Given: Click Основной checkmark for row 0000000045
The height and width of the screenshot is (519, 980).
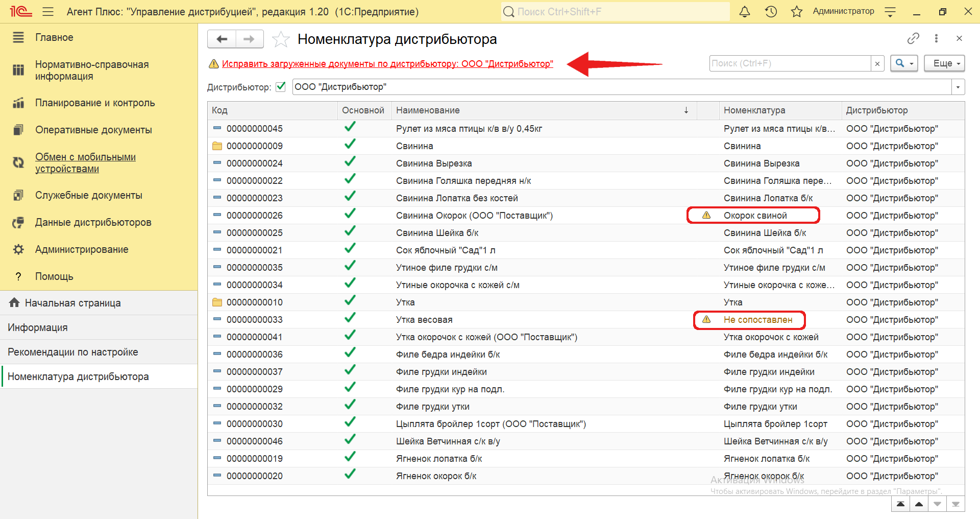Looking at the screenshot, I should click(x=350, y=127).
